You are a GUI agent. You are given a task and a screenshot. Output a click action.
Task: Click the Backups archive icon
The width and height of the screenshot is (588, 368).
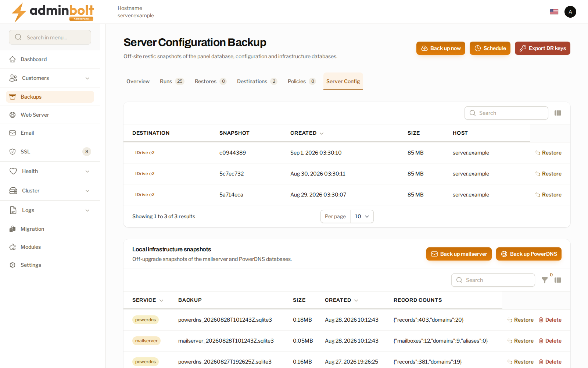[x=12, y=97]
